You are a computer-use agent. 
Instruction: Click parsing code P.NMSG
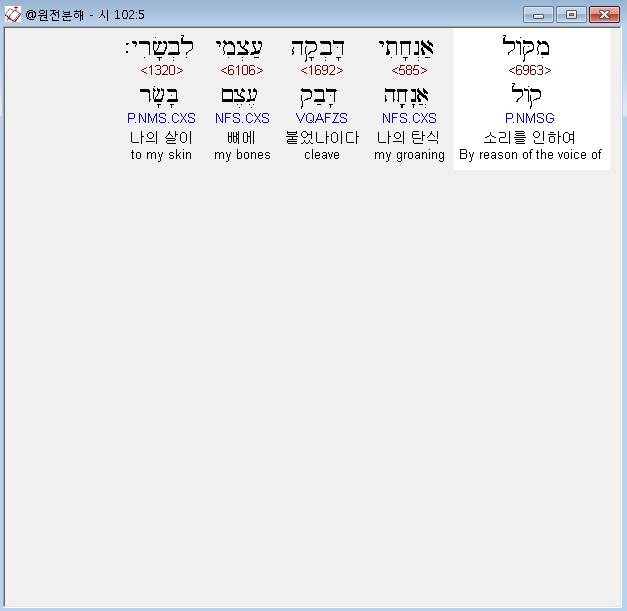click(x=530, y=118)
